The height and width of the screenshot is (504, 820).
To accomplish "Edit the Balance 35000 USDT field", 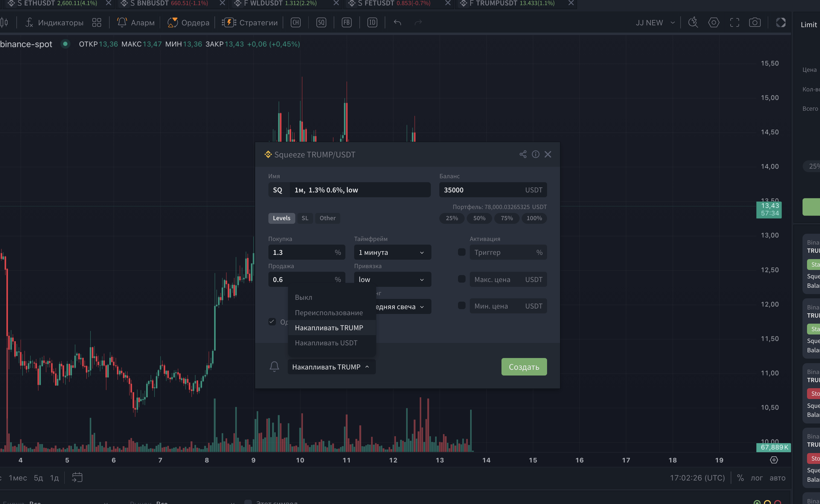I will pyautogui.click(x=493, y=190).
